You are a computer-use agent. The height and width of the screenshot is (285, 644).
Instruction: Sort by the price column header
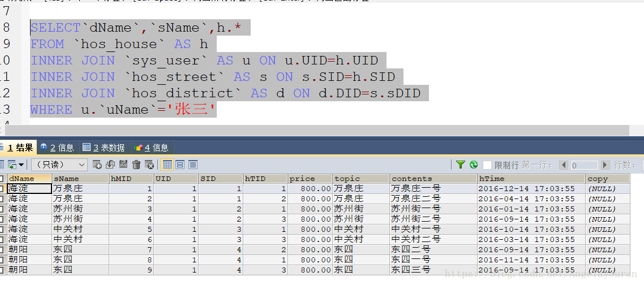tap(310, 179)
